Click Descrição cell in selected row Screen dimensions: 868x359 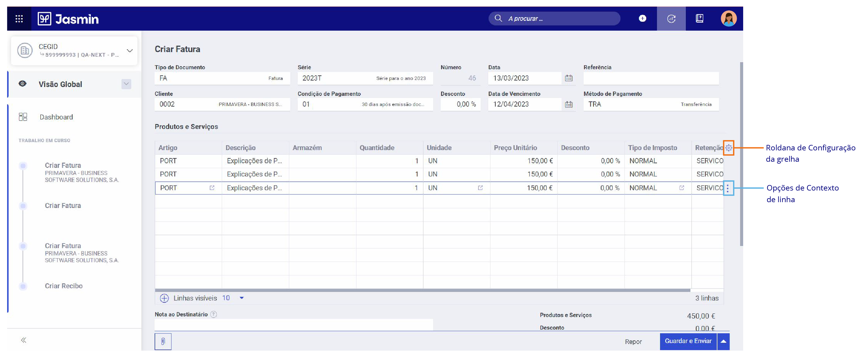tap(255, 188)
